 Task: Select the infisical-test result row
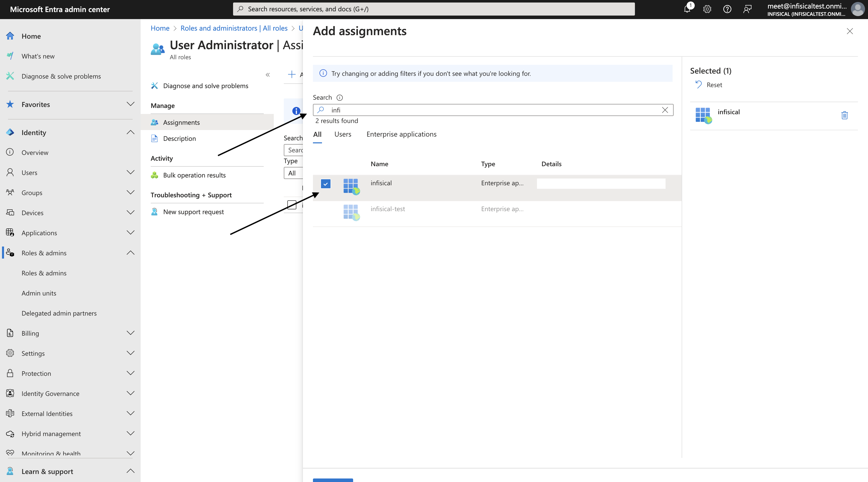(x=497, y=214)
